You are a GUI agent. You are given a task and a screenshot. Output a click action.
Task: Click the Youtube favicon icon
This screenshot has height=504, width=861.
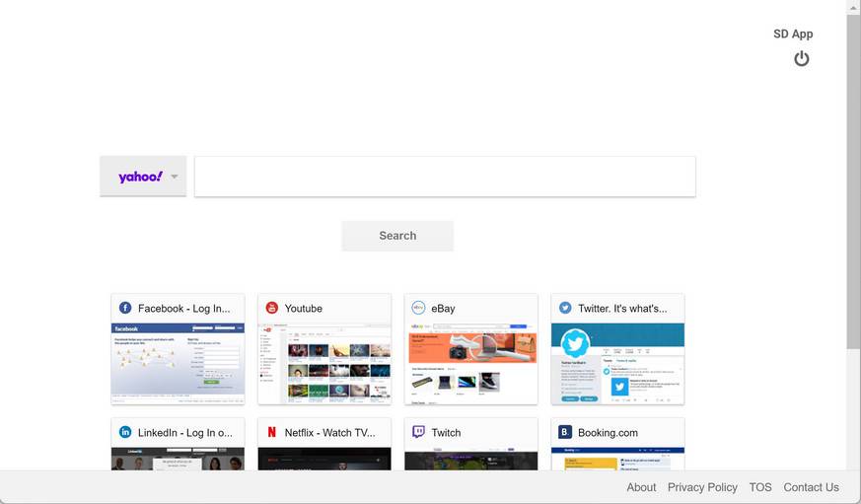pos(272,308)
